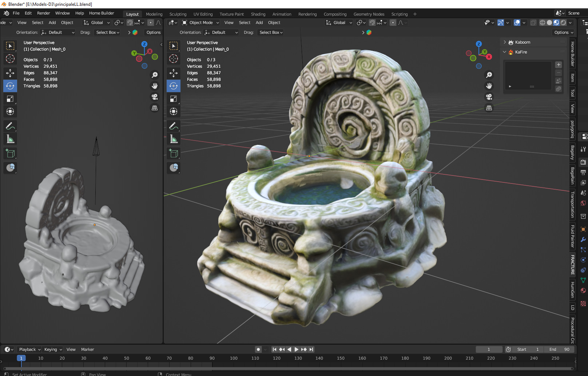588x376 pixels.
Task: Select the Move tool in right viewport
Action: 174,73
